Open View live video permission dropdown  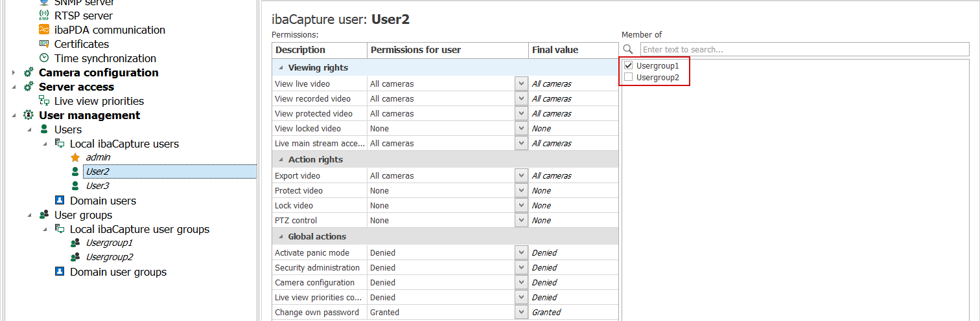[521, 83]
